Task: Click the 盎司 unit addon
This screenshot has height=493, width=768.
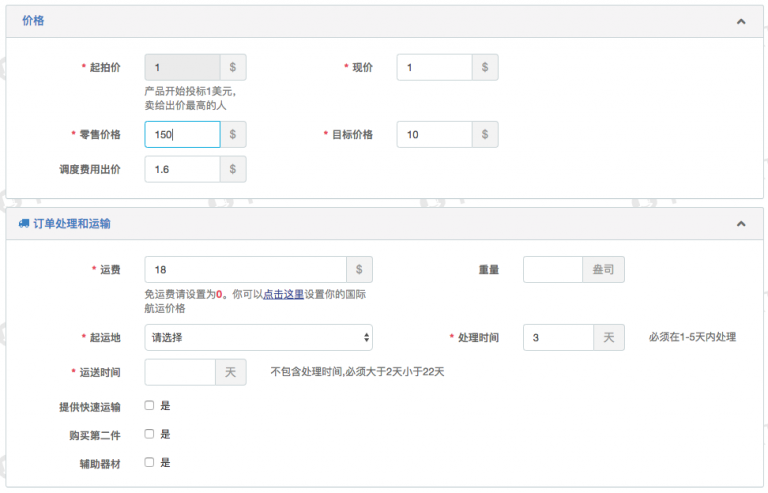Action: coord(603,269)
